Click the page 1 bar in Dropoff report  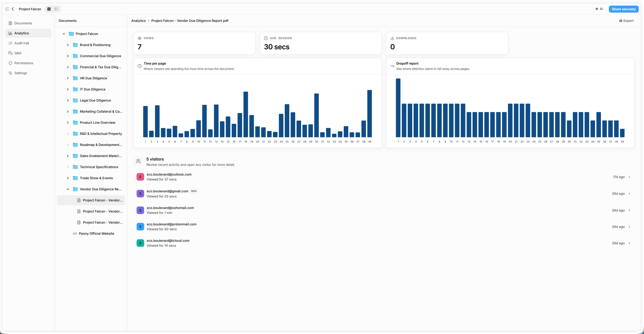tap(398, 108)
